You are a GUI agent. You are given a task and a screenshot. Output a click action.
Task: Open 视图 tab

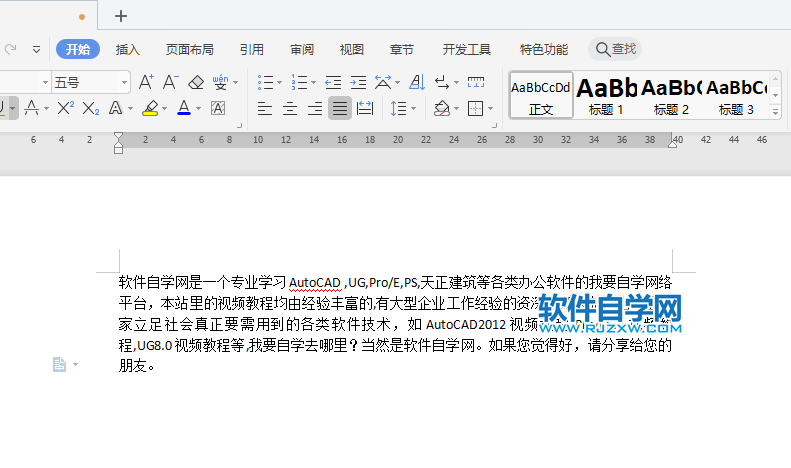(x=352, y=49)
